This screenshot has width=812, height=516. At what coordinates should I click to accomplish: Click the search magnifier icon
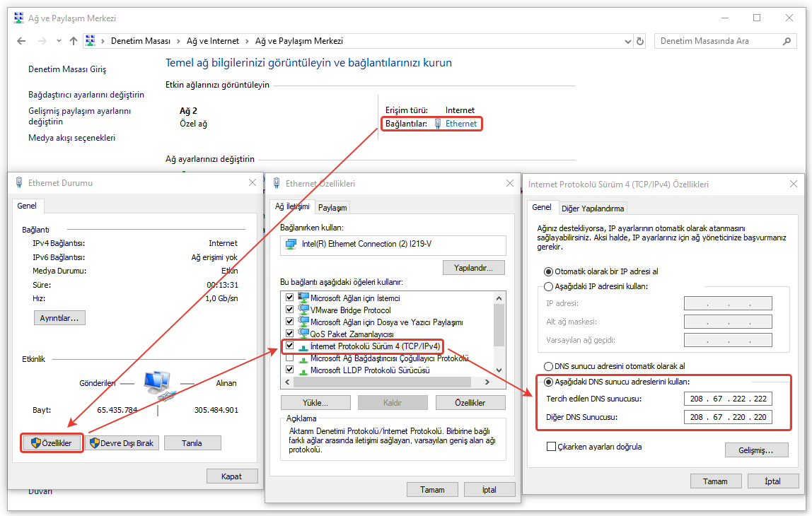click(x=787, y=41)
